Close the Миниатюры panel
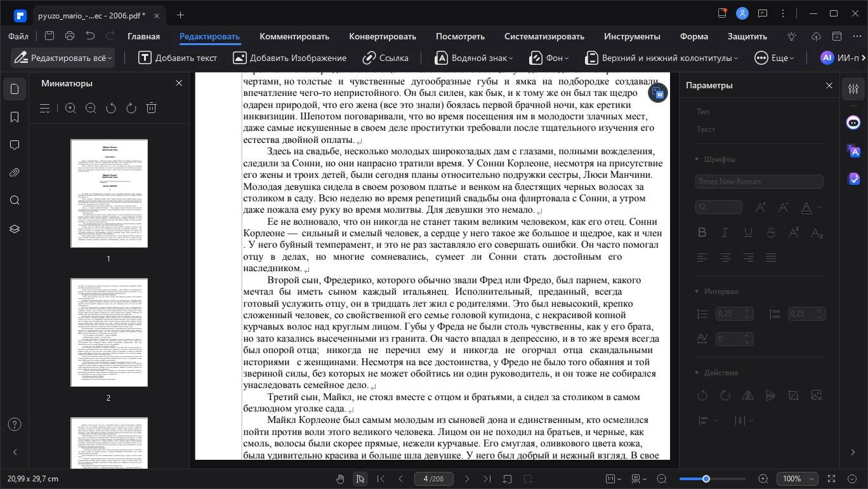868x489 pixels. pyautogui.click(x=179, y=83)
